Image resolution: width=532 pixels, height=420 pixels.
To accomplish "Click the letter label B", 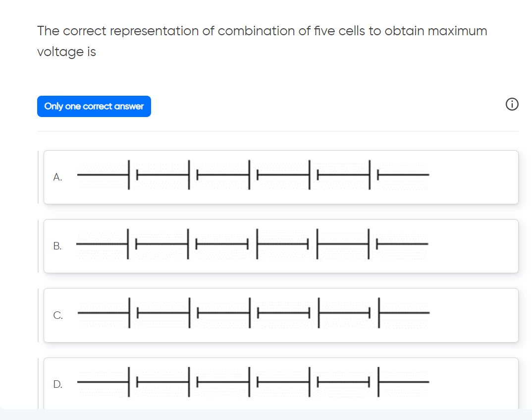I will click(x=58, y=246).
